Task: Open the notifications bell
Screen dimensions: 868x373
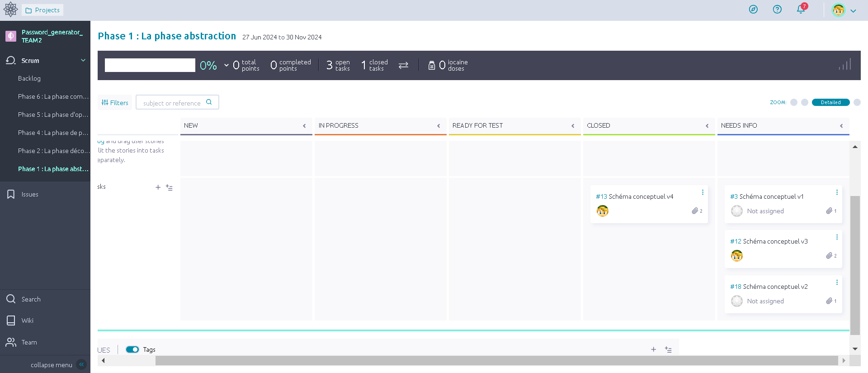Action: click(801, 10)
